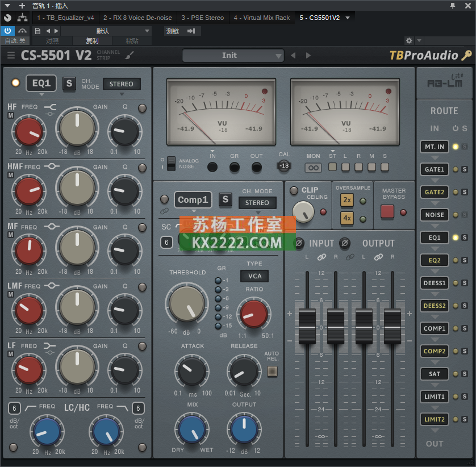Click the output phase invert icon
The image size is (476, 467).
click(345, 243)
